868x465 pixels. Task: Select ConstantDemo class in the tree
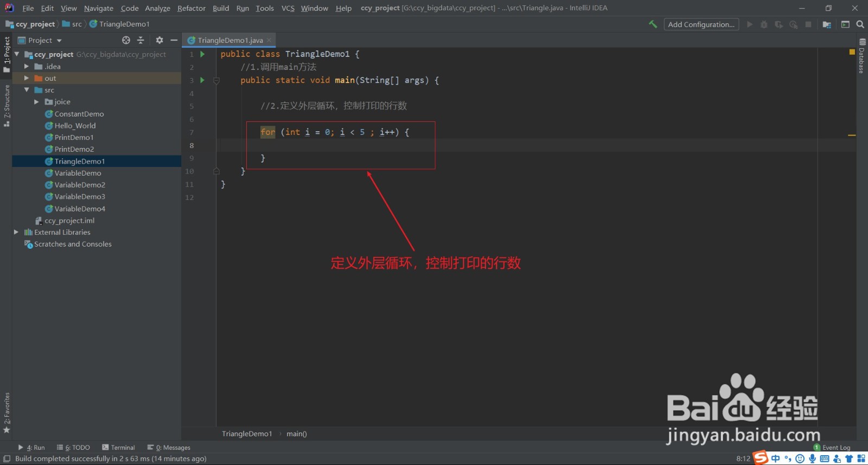tap(79, 114)
